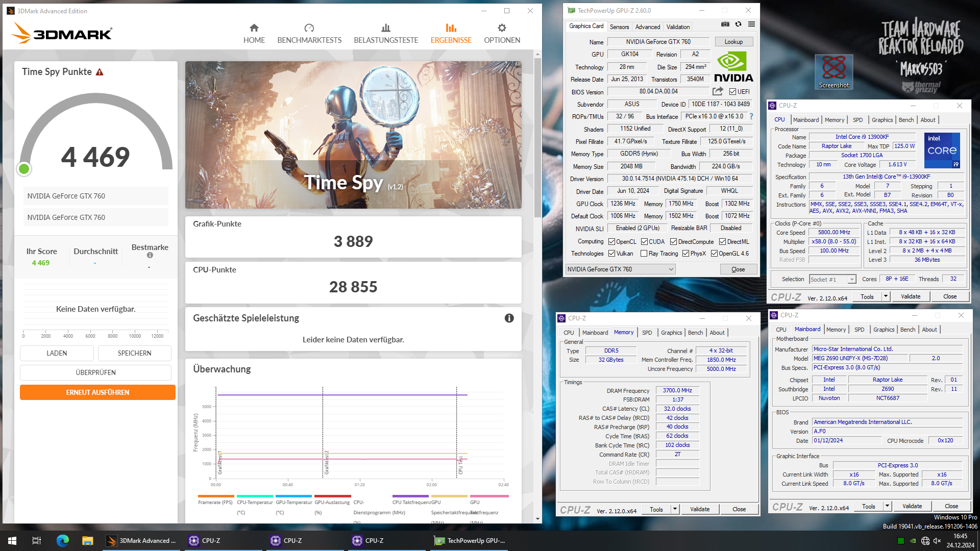Click the ÜBERPRÜFEN button
This screenshot has height=551, width=980.
pyautogui.click(x=95, y=372)
